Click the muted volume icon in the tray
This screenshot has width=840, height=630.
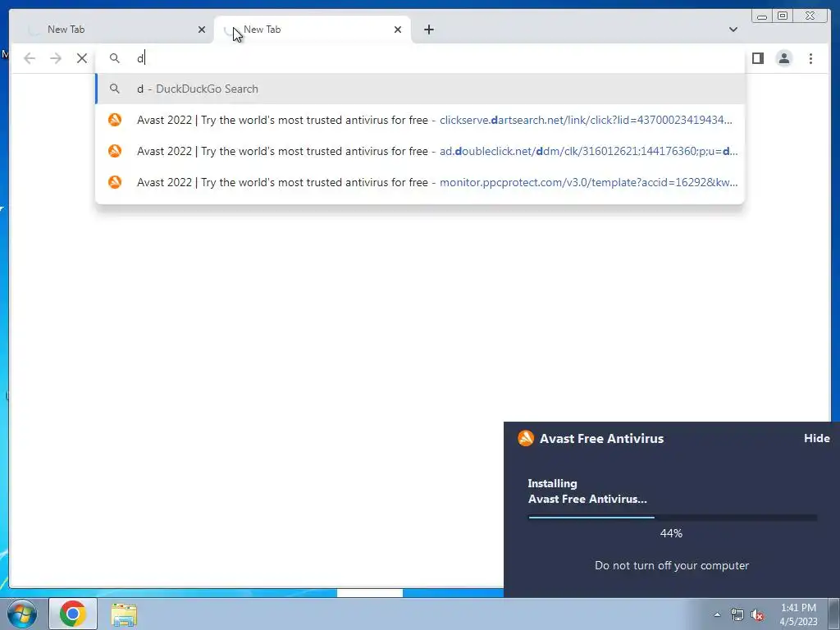click(x=757, y=615)
